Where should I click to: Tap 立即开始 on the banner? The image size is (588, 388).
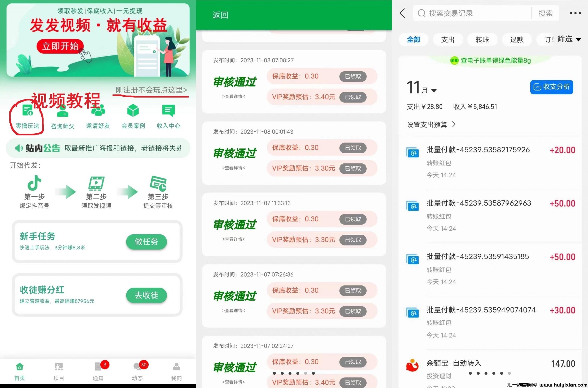[60, 46]
